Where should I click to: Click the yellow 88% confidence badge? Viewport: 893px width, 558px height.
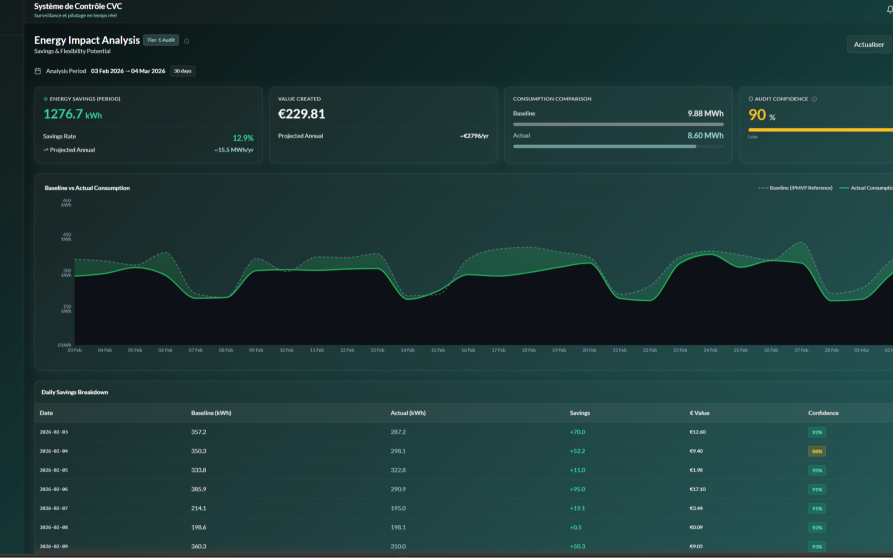(x=817, y=452)
